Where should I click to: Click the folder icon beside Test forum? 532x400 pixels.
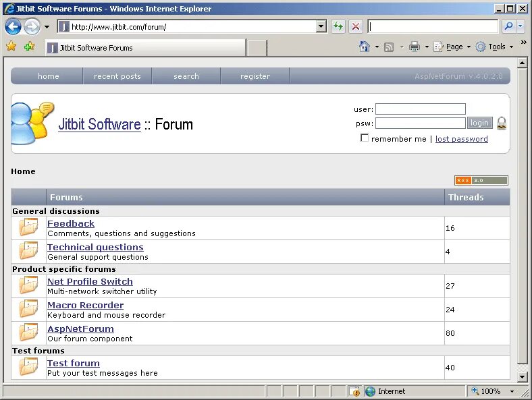[28, 367]
